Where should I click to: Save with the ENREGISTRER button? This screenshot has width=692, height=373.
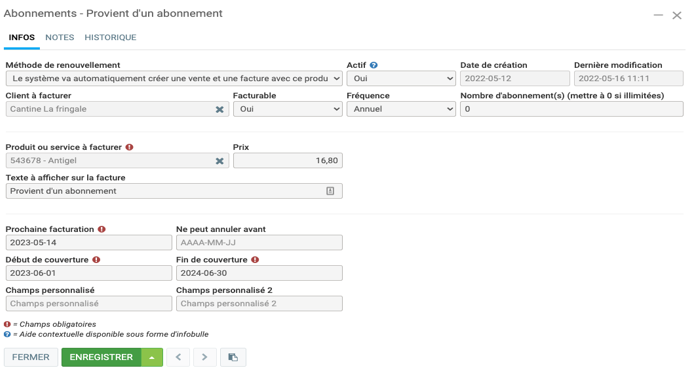tap(101, 357)
